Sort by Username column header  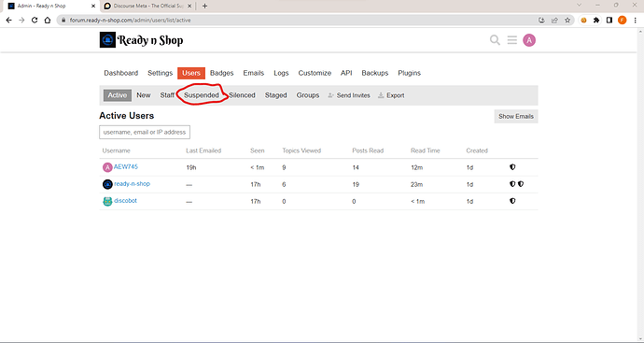coord(117,150)
